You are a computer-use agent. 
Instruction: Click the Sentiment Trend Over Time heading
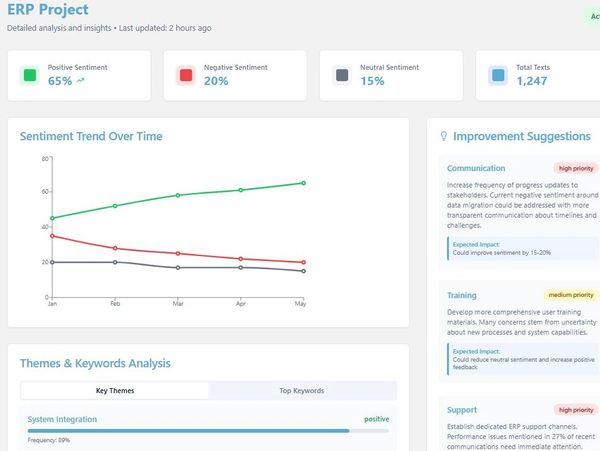[x=91, y=136]
